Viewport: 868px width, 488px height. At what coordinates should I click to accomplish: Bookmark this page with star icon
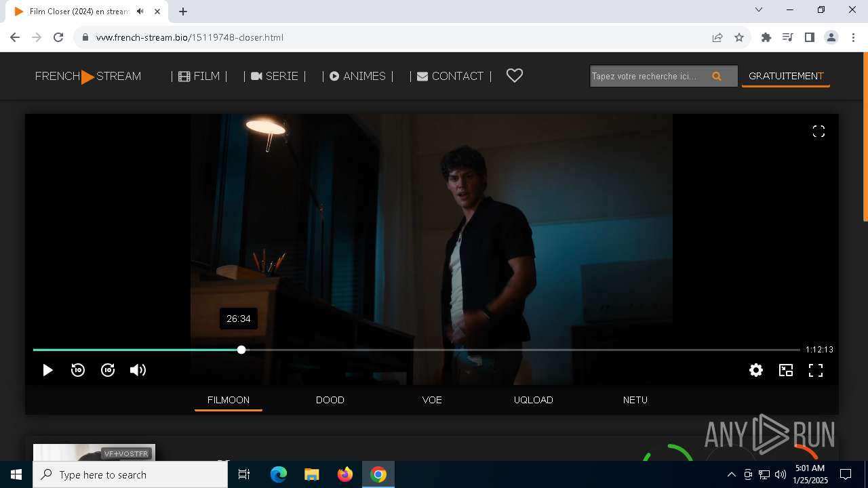739,37
